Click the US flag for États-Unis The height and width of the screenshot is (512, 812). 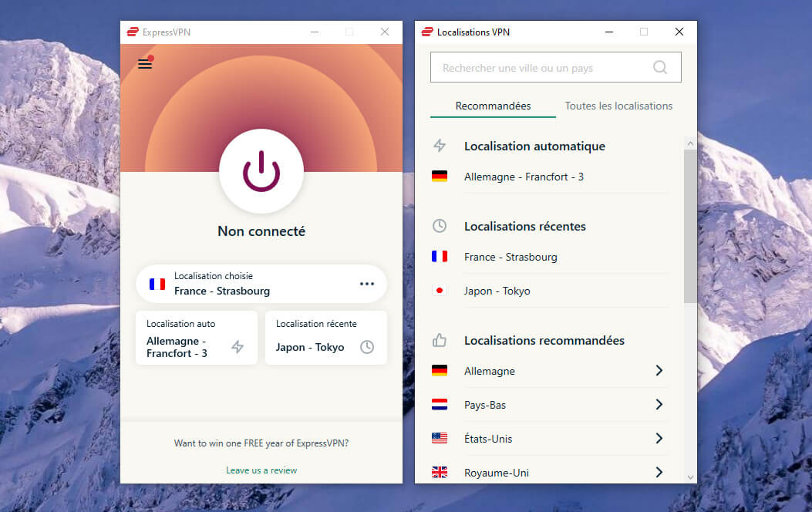439,438
